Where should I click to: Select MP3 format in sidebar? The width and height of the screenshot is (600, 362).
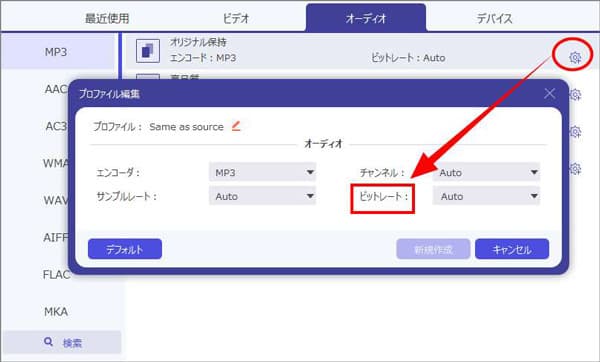(x=58, y=52)
